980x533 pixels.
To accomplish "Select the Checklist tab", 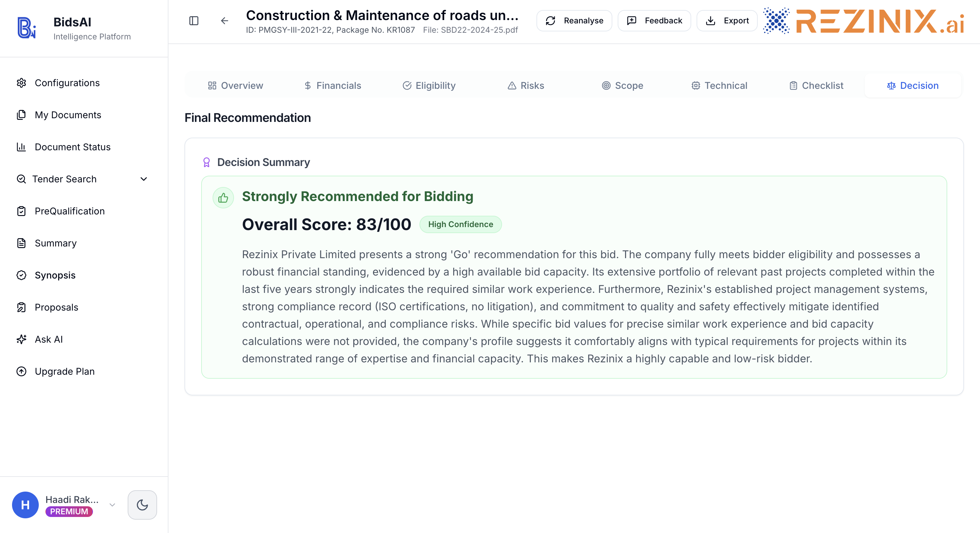I will 817,85.
